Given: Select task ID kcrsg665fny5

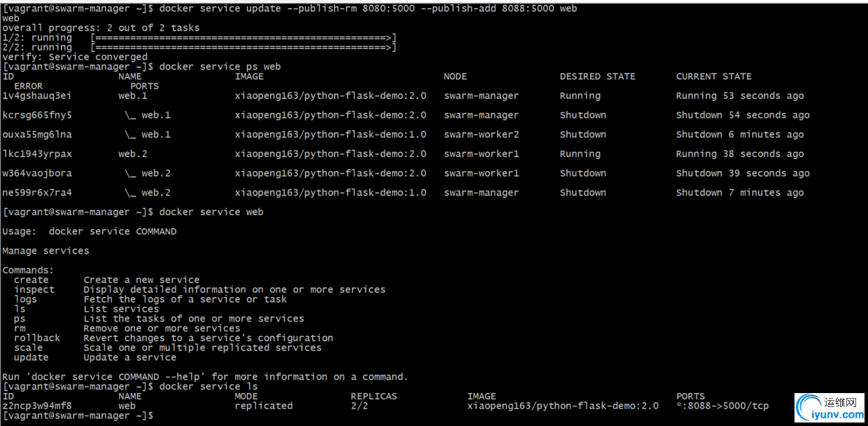Looking at the screenshot, I should pyautogui.click(x=37, y=115).
